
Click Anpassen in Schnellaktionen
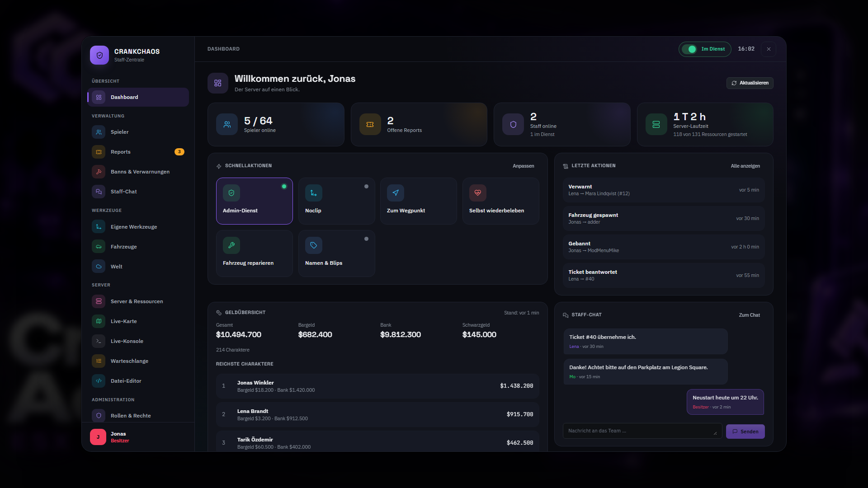tap(524, 166)
